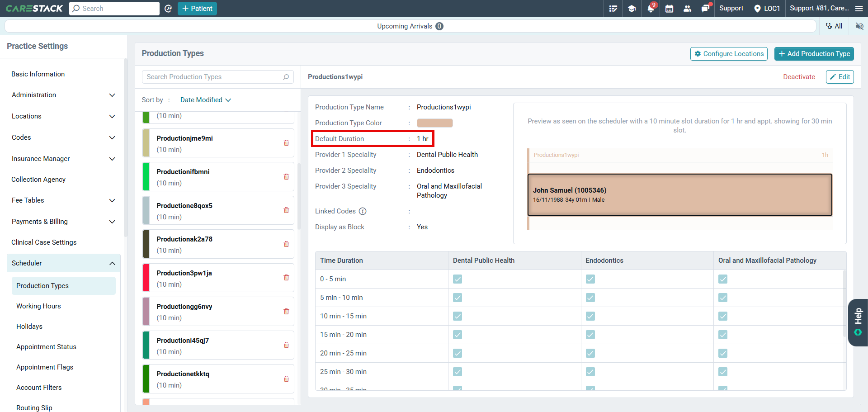Delete Productionifbmni with its trash icon
The image size is (868, 412).
tap(286, 177)
